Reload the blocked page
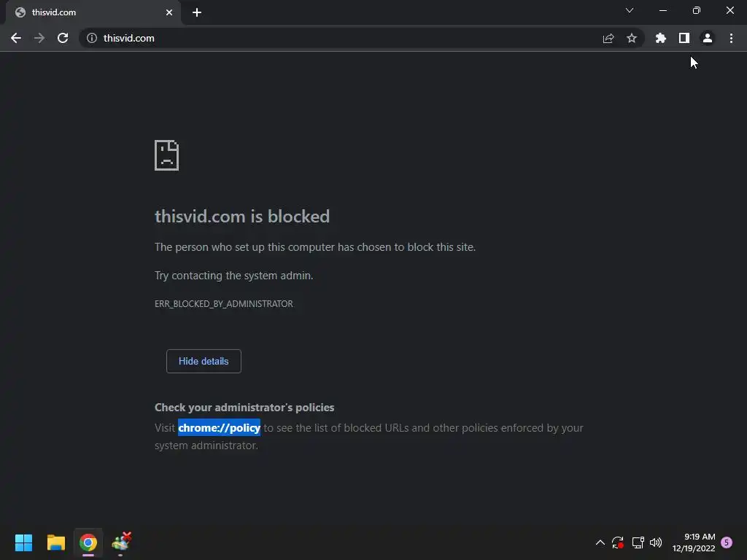 [63, 38]
